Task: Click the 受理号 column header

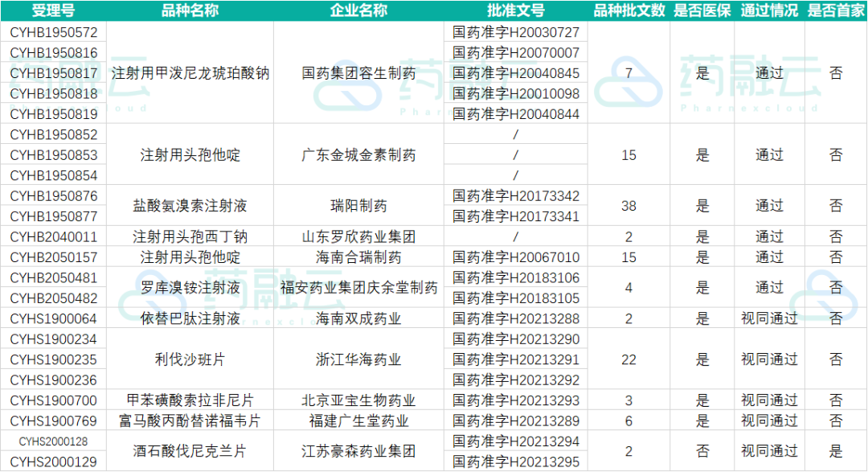Action: coord(54,10)
